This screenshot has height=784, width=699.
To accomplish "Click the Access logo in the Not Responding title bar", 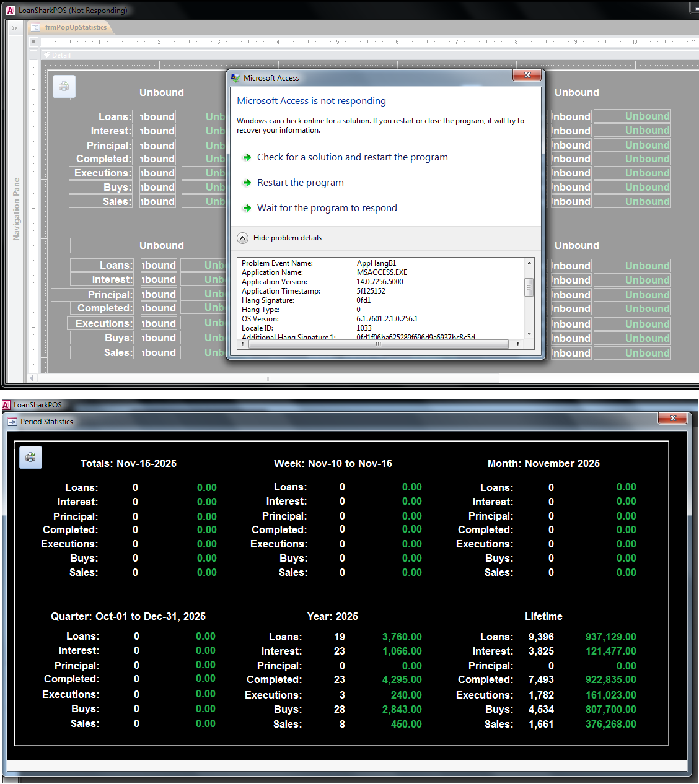I will click(x=10, y=11).
